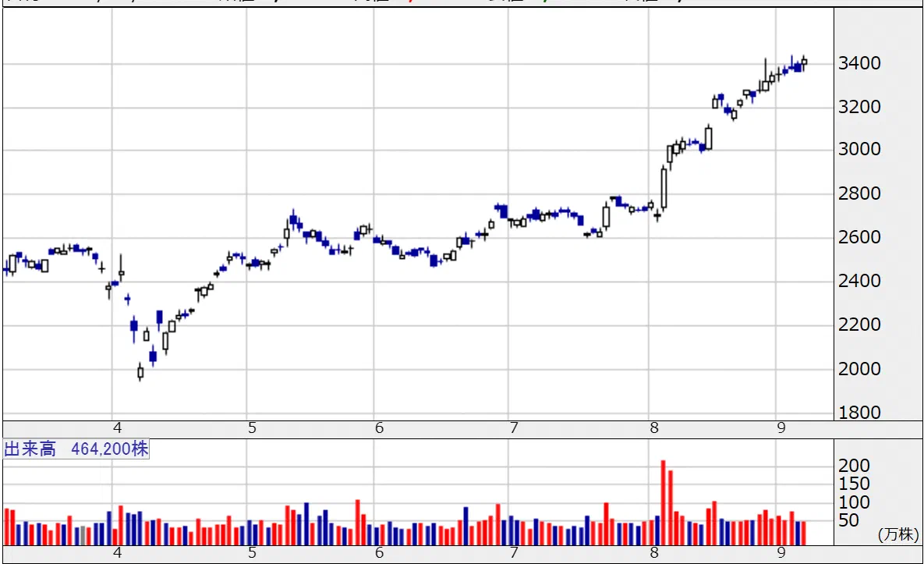This screenshot has height=564, width=924.
Task: Select month 6 on the price chart axis
Action: 379,427
